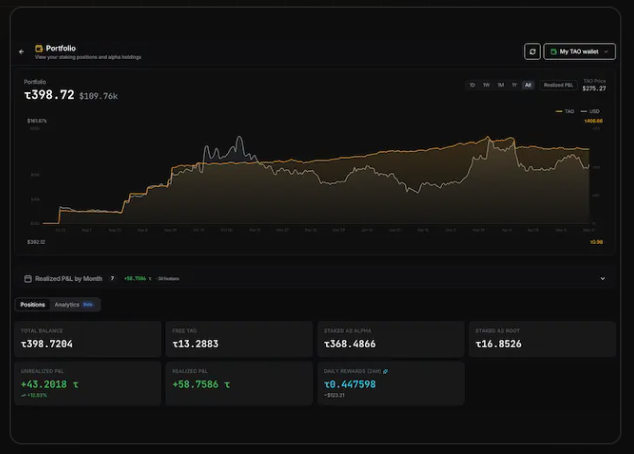This screenshot has width=634, height=454.
Task: Switch to the Positions tab
Action: [x=32, y=304]
